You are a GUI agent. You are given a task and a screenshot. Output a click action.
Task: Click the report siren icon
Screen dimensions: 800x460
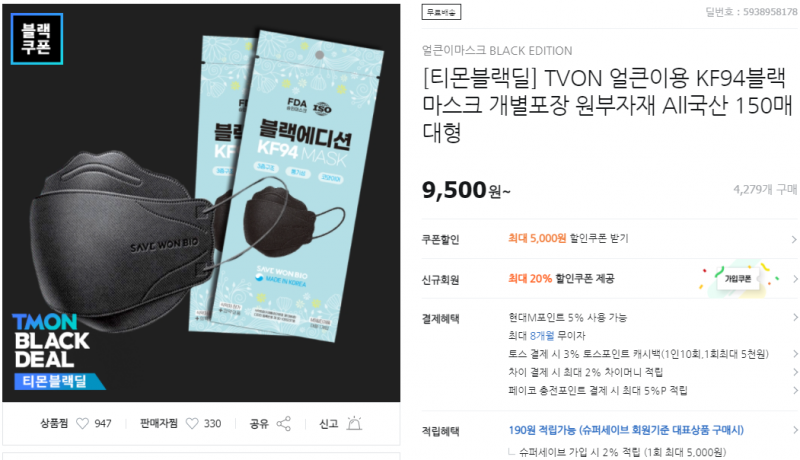pos(354,423)
